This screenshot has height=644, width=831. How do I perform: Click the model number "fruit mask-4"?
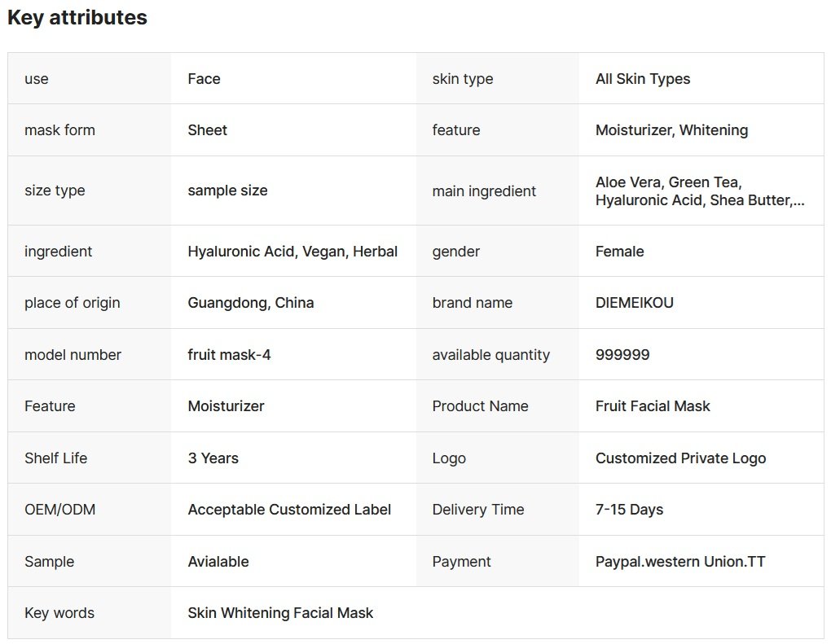coord(229,355)
